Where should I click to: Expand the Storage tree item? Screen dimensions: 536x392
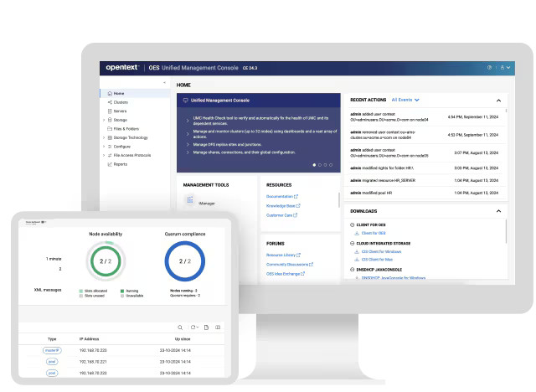coord(103,120)
